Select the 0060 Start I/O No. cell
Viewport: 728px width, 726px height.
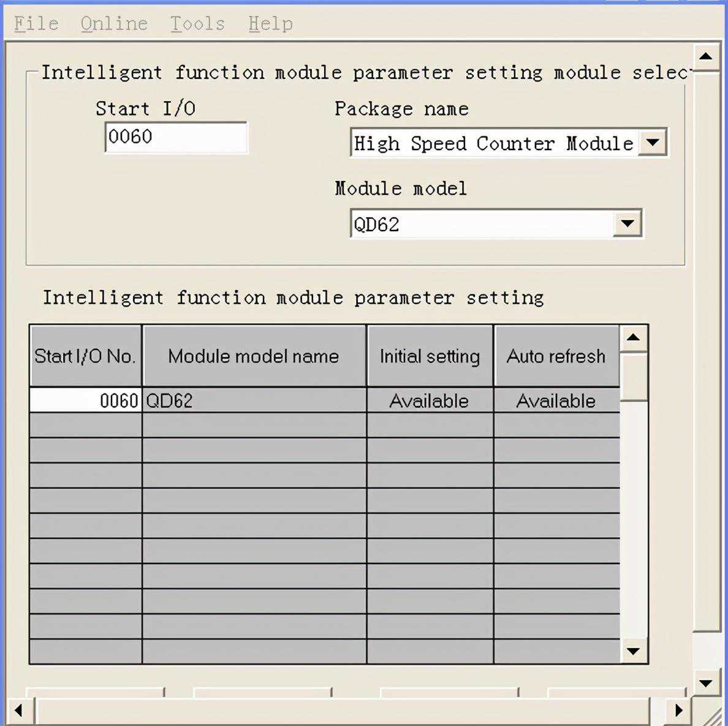click(x=86, y=400)
